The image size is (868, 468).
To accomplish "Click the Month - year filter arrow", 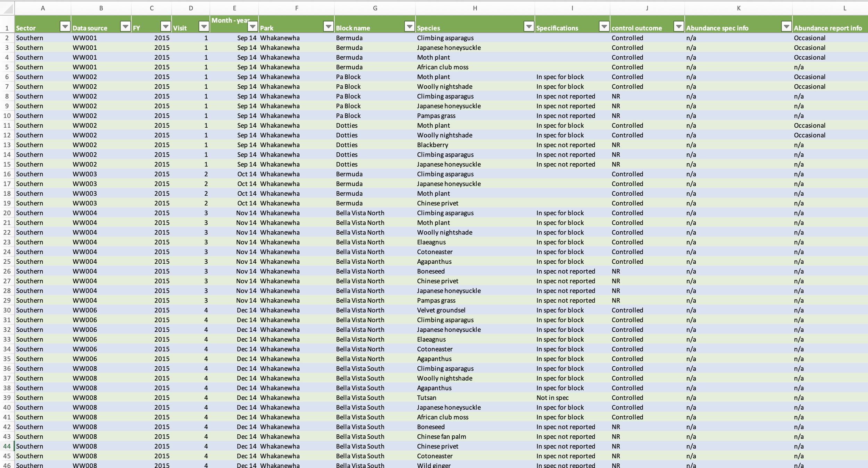I will point(252,27).
